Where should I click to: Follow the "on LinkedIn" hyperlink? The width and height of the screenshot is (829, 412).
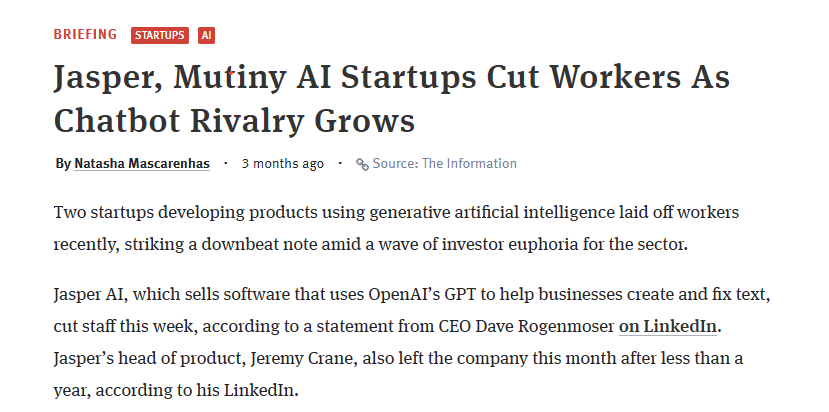pos(670,326)
